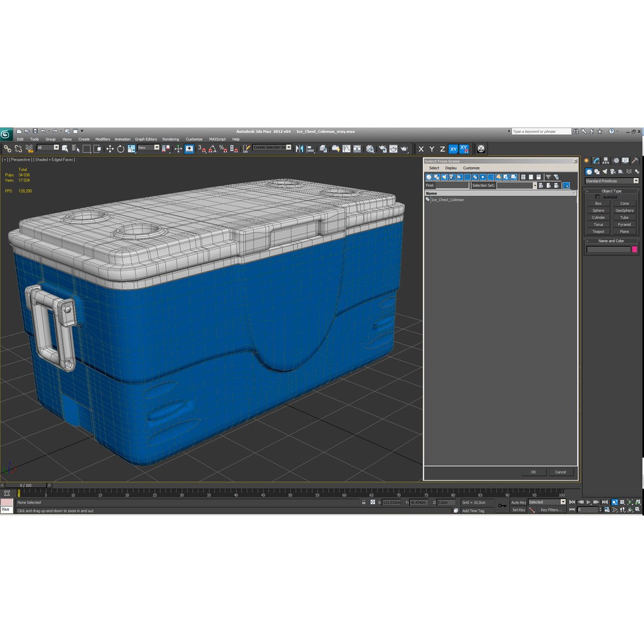644x644 pixels.
Task: Open the key mode Selected dropdown
Action: click(547, 502)
